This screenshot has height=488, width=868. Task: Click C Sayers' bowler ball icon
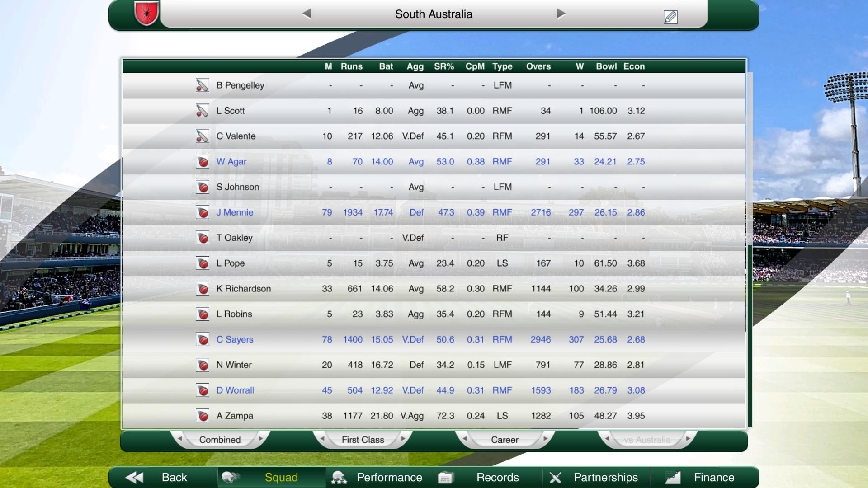pyautogui.click(x=202, y=339)
